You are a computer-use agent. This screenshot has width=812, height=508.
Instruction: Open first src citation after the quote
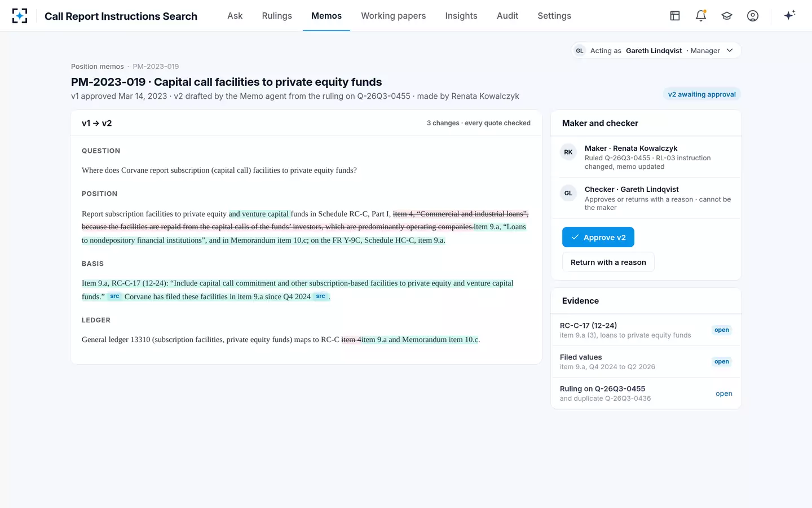pos(114,296)
